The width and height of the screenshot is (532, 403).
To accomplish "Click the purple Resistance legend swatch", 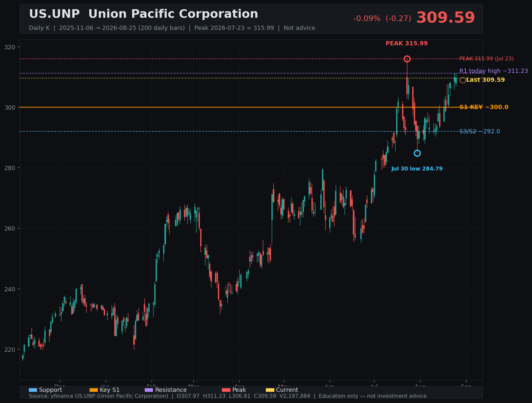I will [149, 390].
